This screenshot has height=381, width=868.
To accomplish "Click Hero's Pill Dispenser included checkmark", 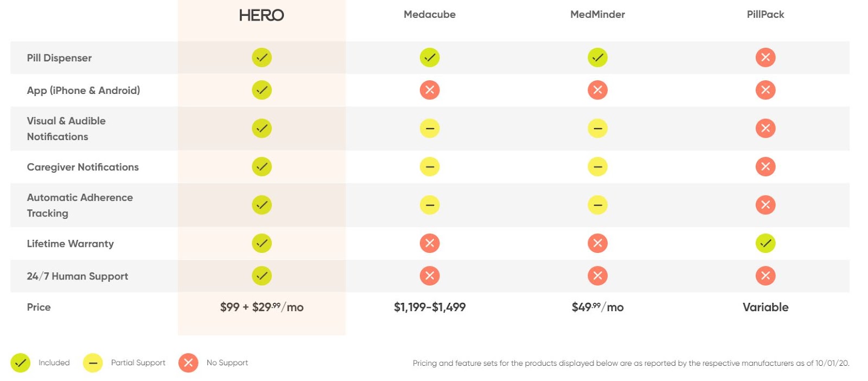I will point(261,58).
